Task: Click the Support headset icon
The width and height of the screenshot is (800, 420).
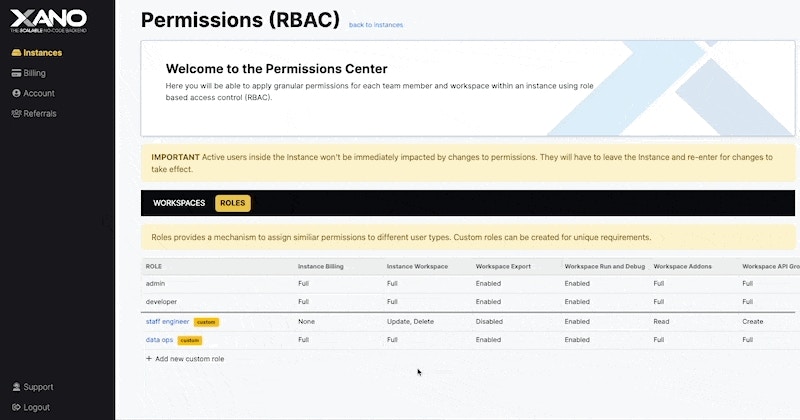Action: tap(16, 387)
